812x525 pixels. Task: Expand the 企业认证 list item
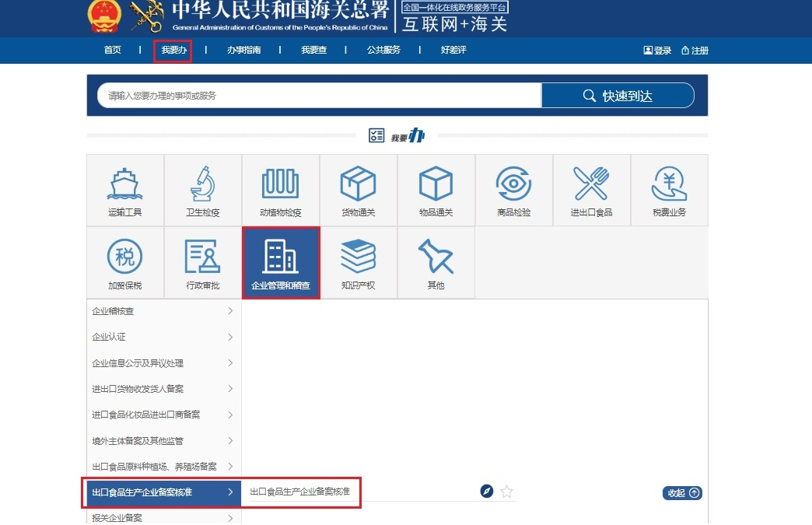[163, 337]
